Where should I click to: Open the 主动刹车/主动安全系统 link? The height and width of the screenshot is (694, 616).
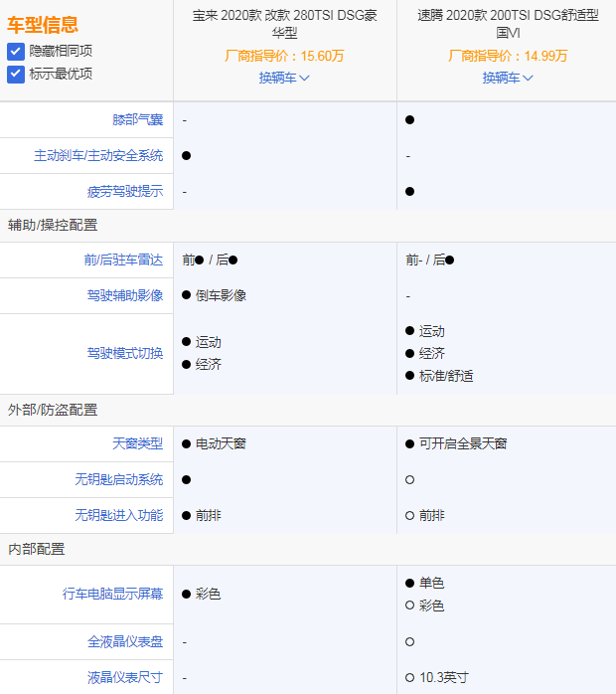(x=98, y=156)
